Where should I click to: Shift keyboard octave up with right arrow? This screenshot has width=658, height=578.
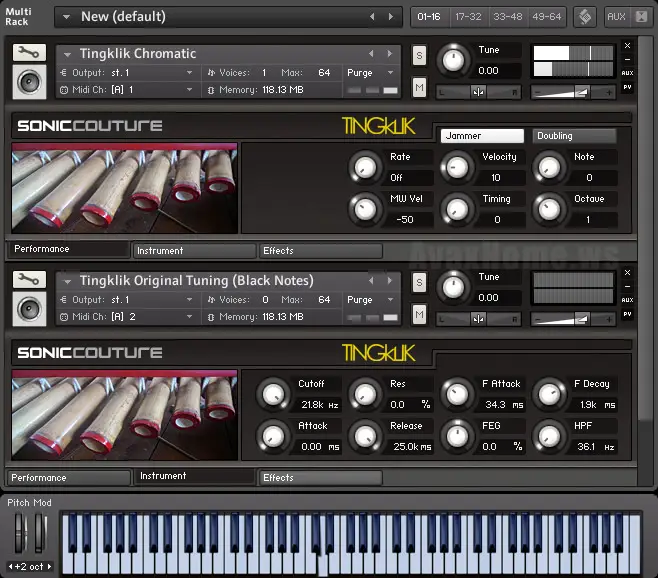click(50, 567)
